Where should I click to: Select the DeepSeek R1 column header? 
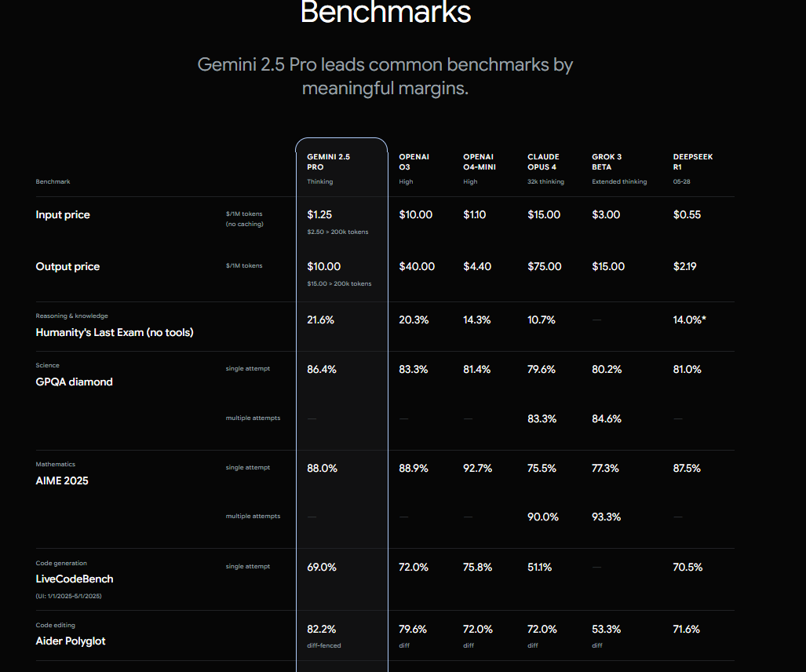692,162
